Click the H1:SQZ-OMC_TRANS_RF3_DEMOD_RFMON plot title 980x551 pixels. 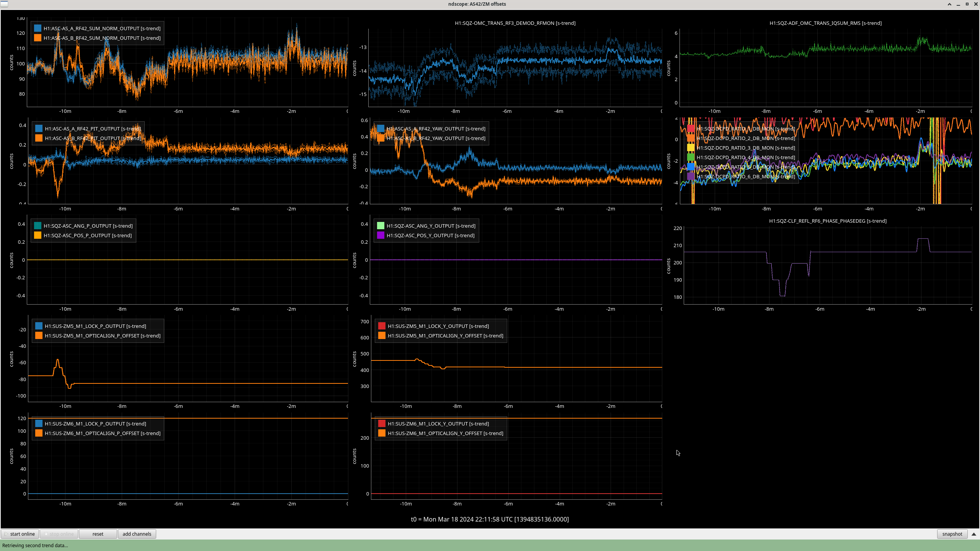click(x=515, y=23)
